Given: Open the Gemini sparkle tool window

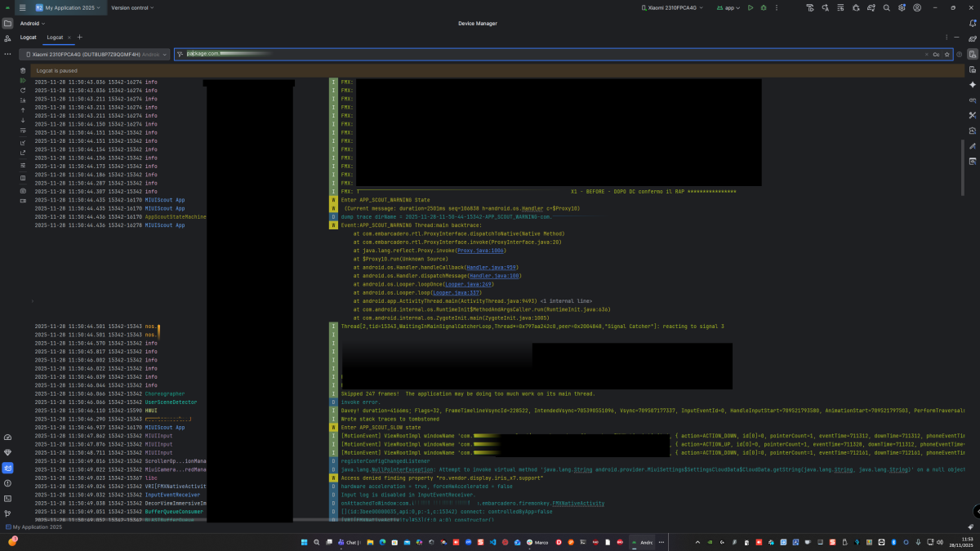Looking at the screenshot, I should [x=972, y=85].
